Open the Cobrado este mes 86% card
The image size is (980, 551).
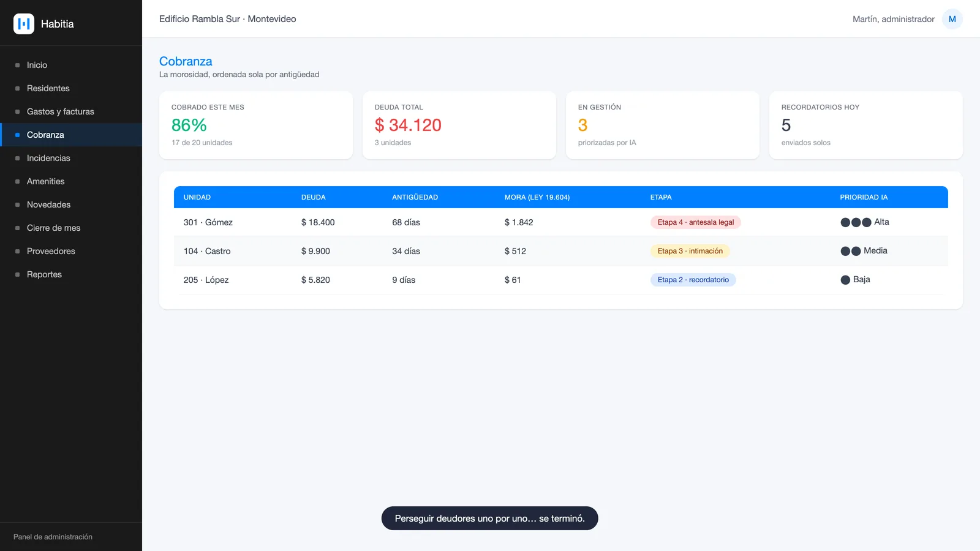(256, 126)
